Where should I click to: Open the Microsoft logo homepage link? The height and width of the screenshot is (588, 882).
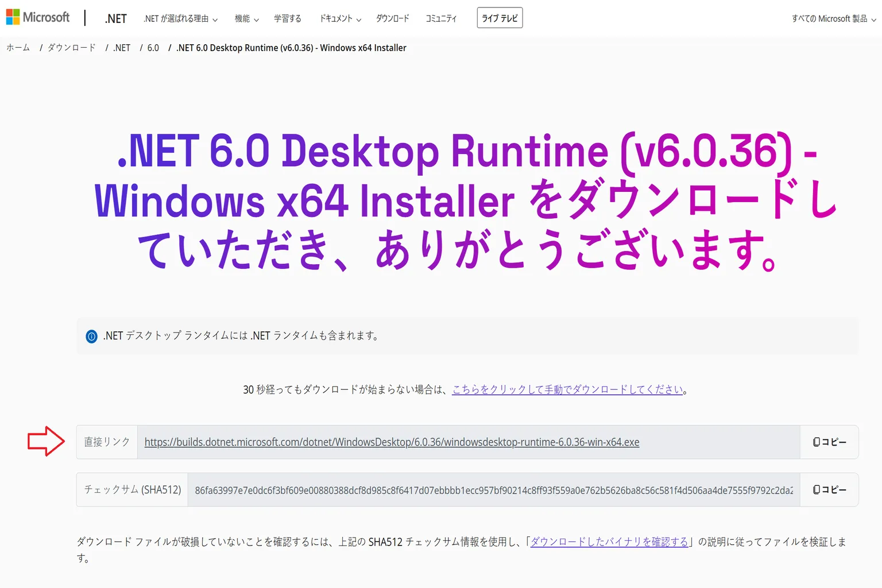(38, 17)
